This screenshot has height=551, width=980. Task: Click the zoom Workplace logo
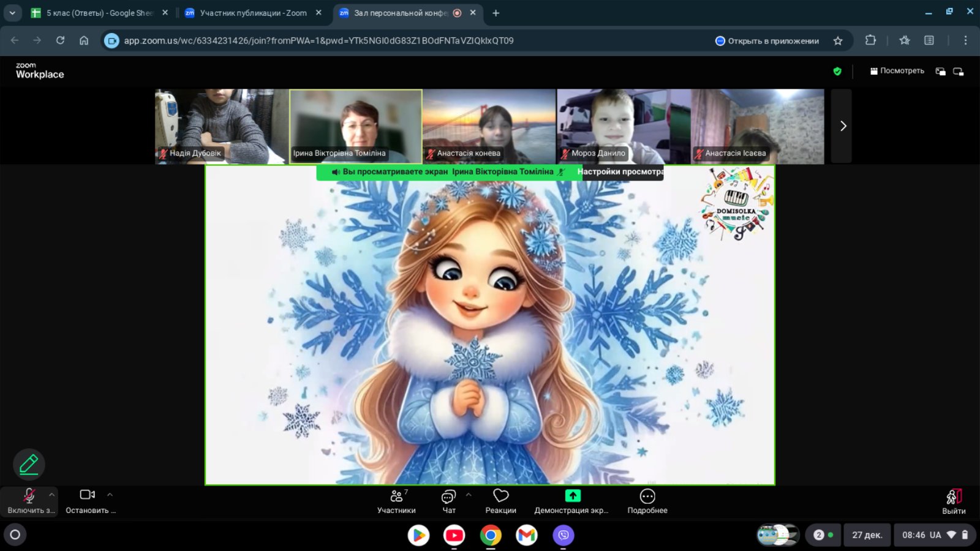pyautogui.click(x=40, y=70)
